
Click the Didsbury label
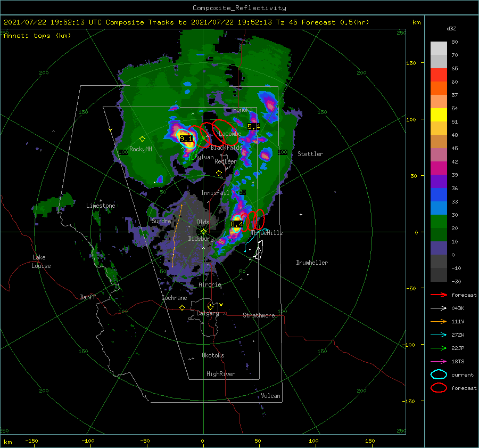(201, 239)
